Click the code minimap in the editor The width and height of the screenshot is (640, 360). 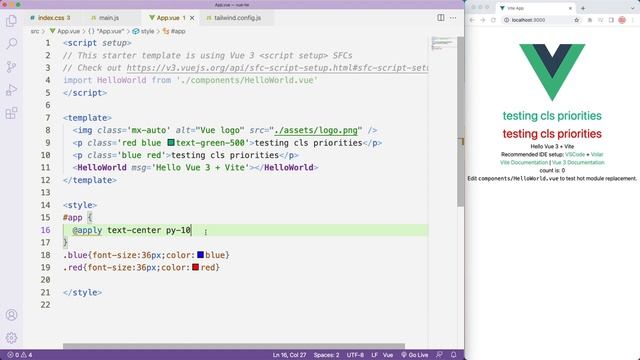click(x=443, y=43)
